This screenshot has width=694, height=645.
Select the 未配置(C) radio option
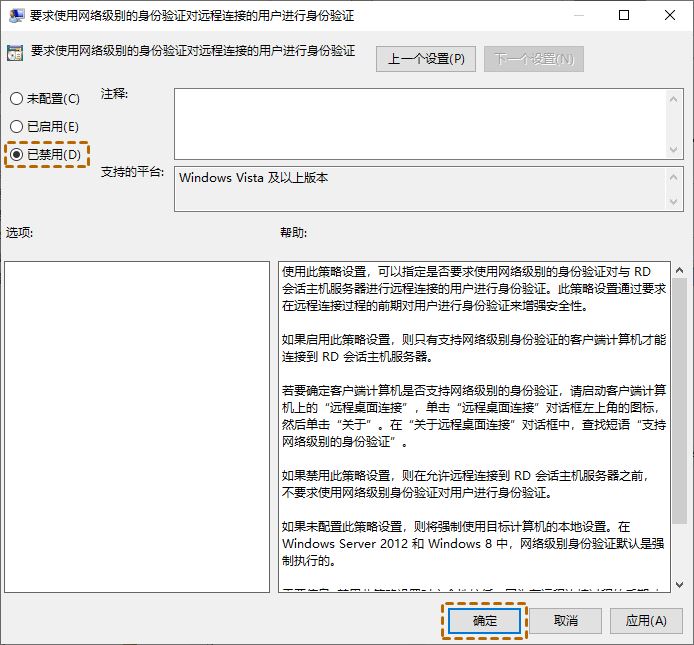click(x=44, y=98)
